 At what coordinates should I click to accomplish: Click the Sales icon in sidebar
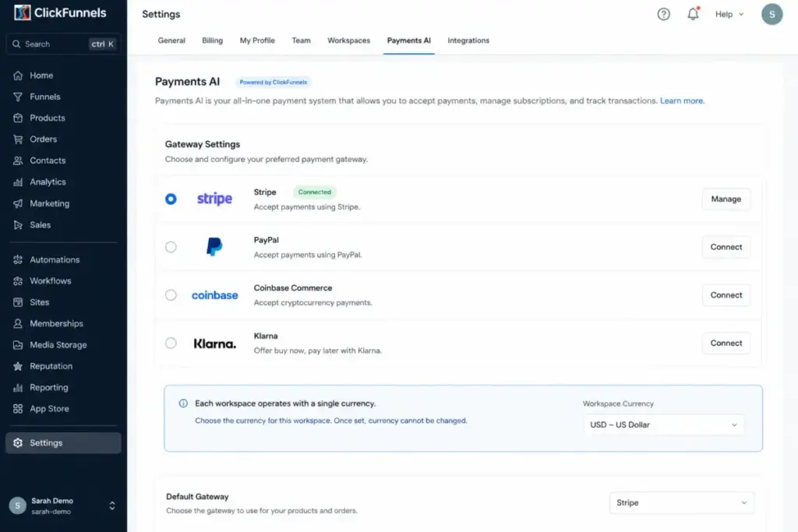point(18,225)
